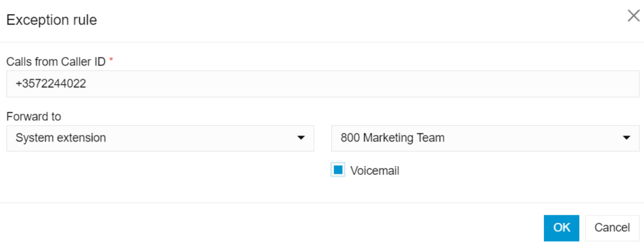Toggle the Voicemail checkbox
644x247 pixels.
coord(338,170)
